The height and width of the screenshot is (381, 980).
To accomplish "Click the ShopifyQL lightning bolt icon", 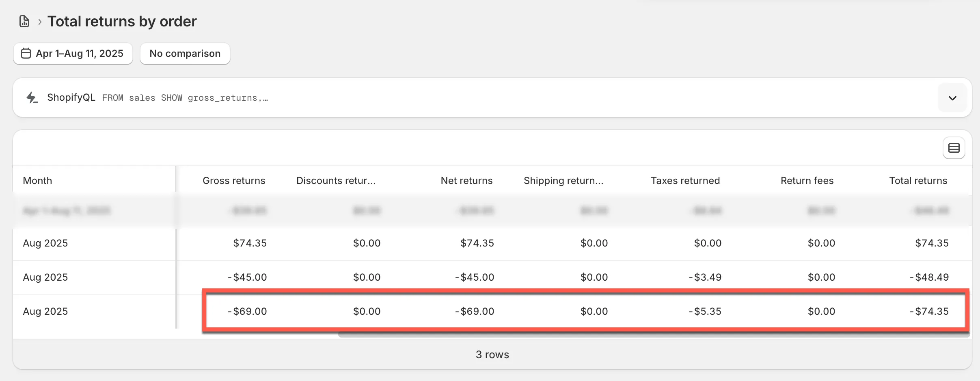I will click(x=32, y=97).
